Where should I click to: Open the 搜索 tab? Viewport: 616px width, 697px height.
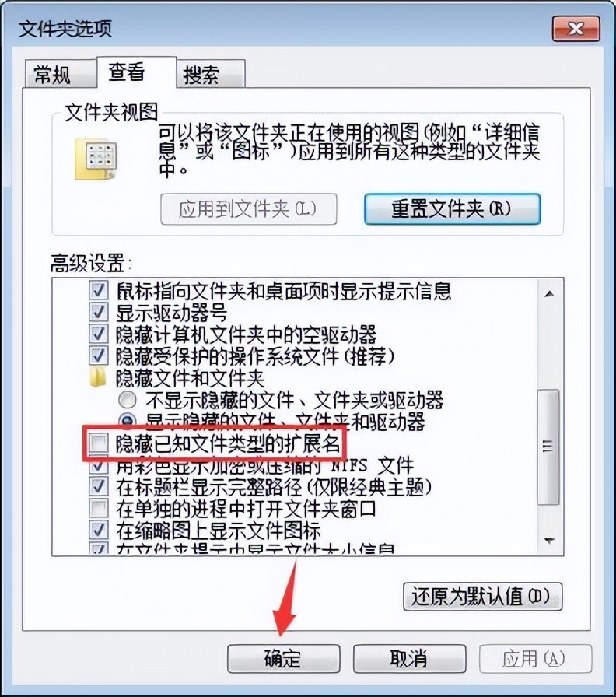pyautogui.click(x=201, y=74)
